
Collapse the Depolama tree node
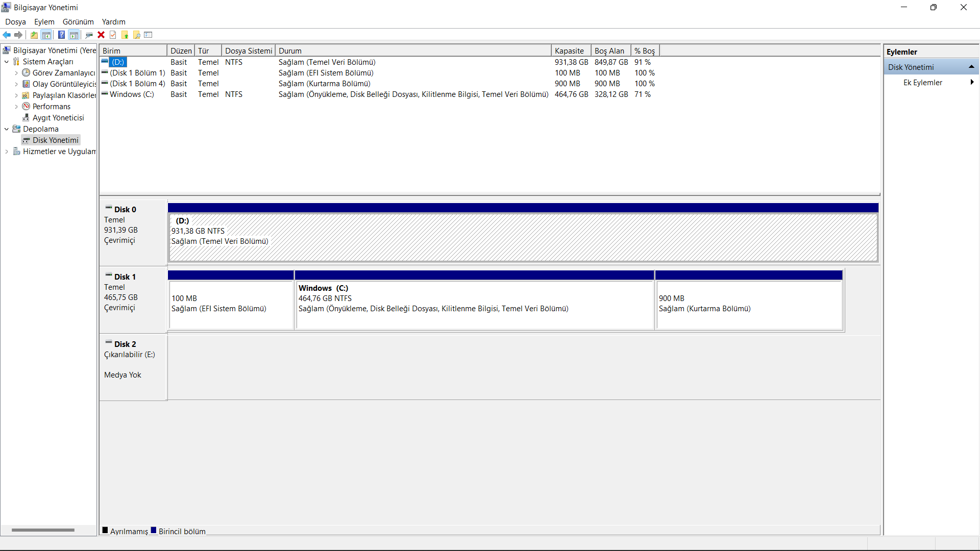click(7, 129)
